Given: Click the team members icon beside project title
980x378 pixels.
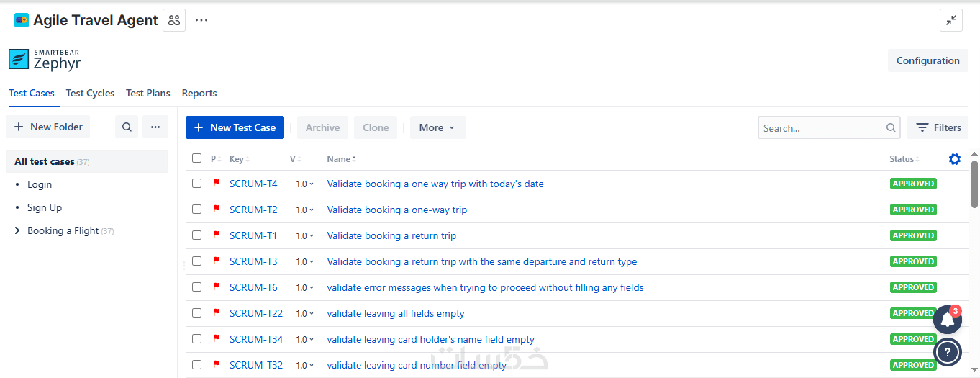Looking at the screenshot, I should click(x=174, y=20).
